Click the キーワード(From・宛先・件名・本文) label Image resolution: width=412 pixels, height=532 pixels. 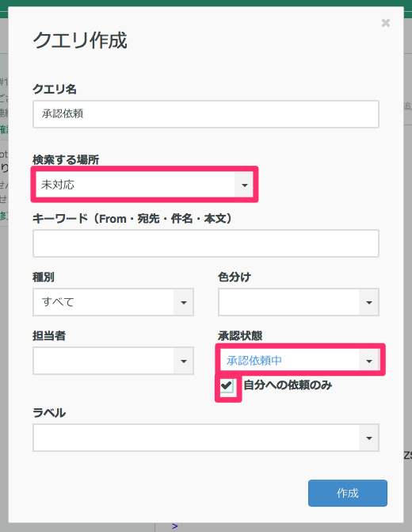click(133, 219)
